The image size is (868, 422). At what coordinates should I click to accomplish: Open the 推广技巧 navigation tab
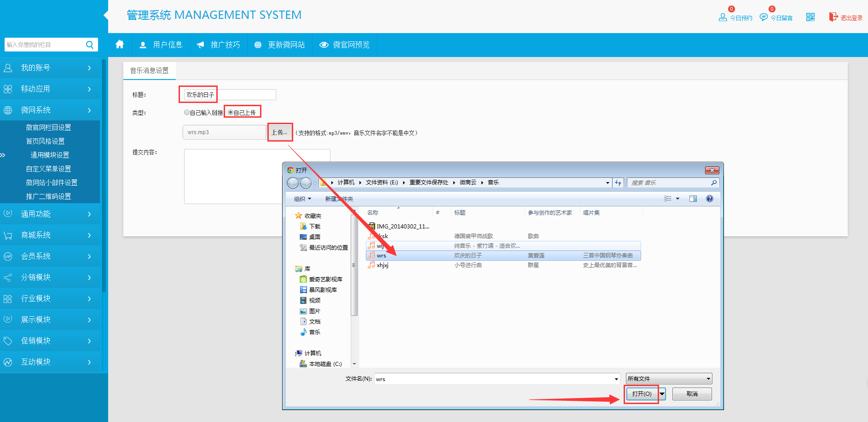pos(219,45)
